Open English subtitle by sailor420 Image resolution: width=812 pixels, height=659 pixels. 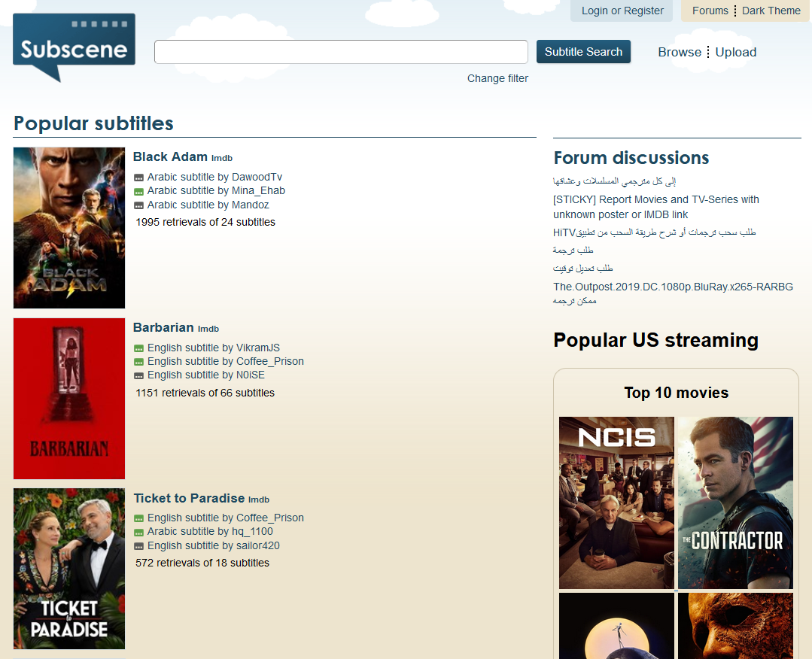(x=214, y=546)
